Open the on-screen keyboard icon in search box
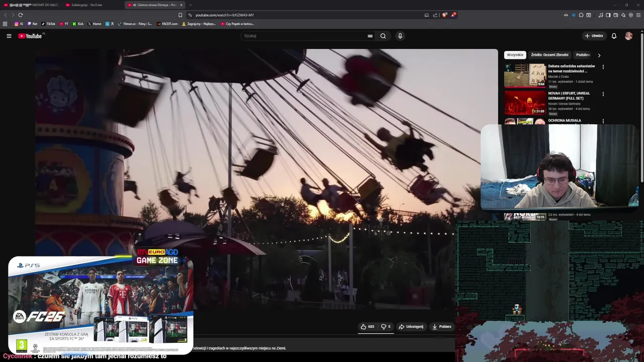Screen dimensions: 644x362 click(x=370, y=36)
